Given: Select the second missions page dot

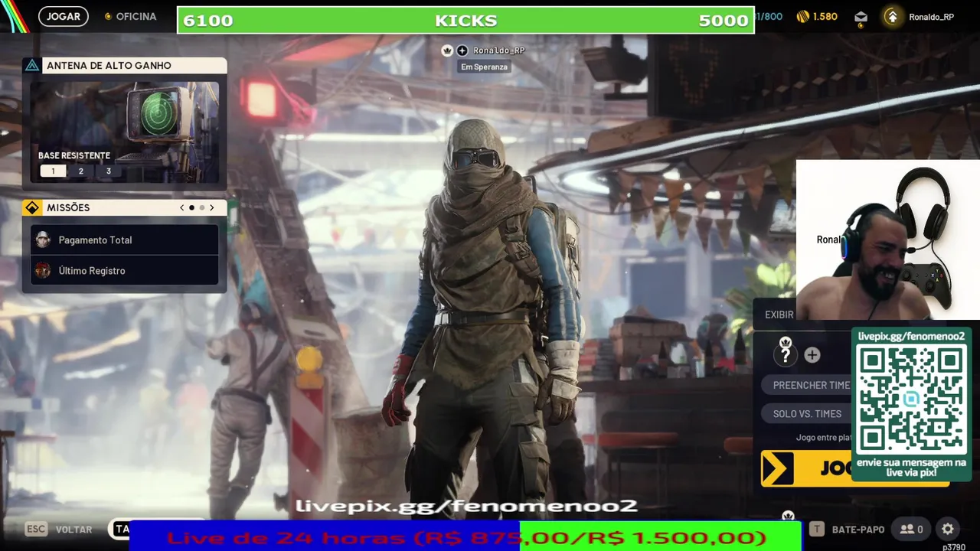Looking at the screenshot, I should point(201,207).
